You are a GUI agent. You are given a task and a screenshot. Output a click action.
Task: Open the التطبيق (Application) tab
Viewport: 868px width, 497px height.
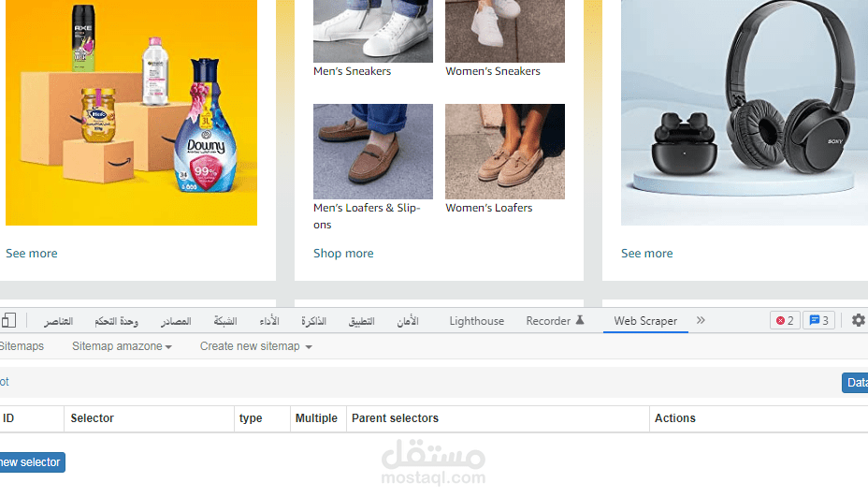pos(361,321)
